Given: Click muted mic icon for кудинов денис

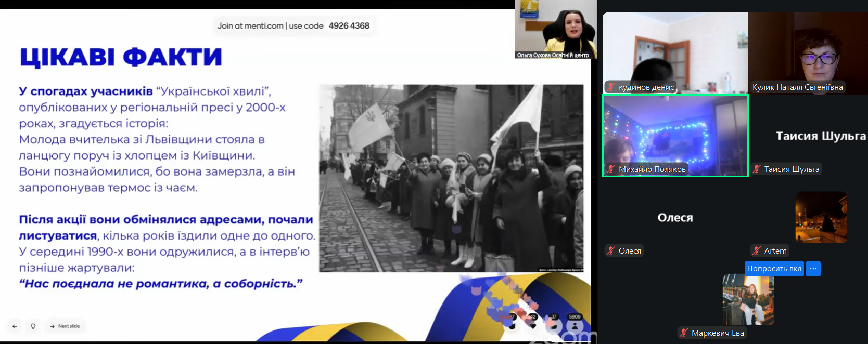Looking at the screenshot, I should 611,87.
